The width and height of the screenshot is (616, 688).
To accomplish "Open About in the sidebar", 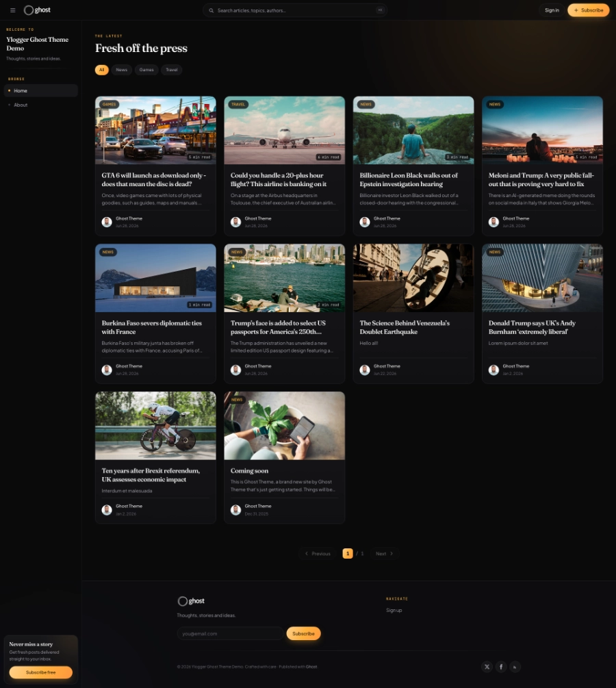I will coord(41,105).
